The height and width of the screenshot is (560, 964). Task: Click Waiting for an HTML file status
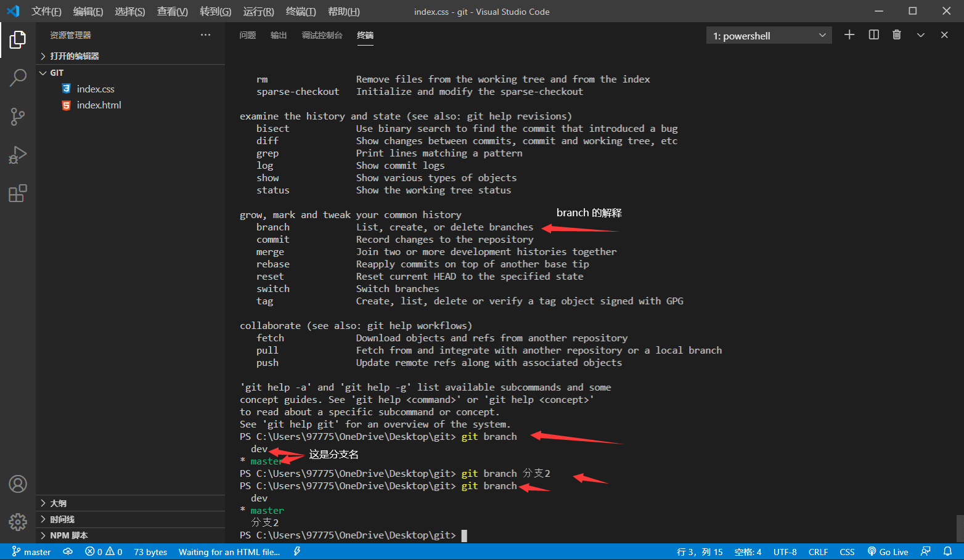(229, 552)
